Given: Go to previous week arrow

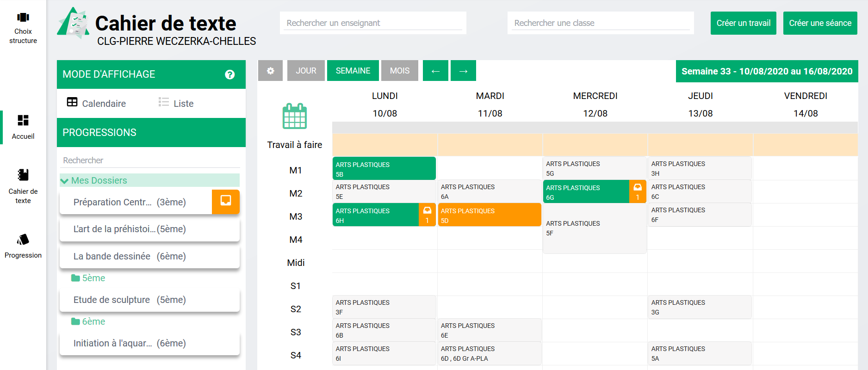Looking at the screenshot, I should 435,71.
